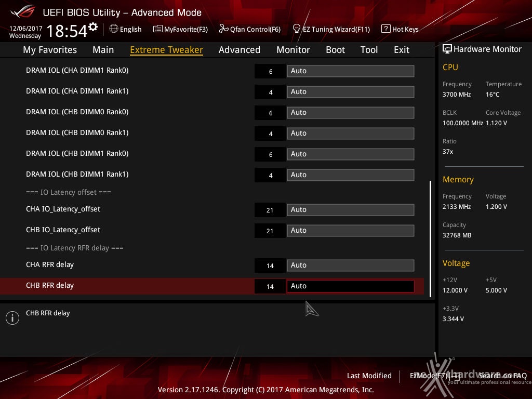The height and width of the screenshot is (399, 532).
Task: Select the DRAM IOL (CHB DIMM0 Rank0) row label
Action: point(77,112)
